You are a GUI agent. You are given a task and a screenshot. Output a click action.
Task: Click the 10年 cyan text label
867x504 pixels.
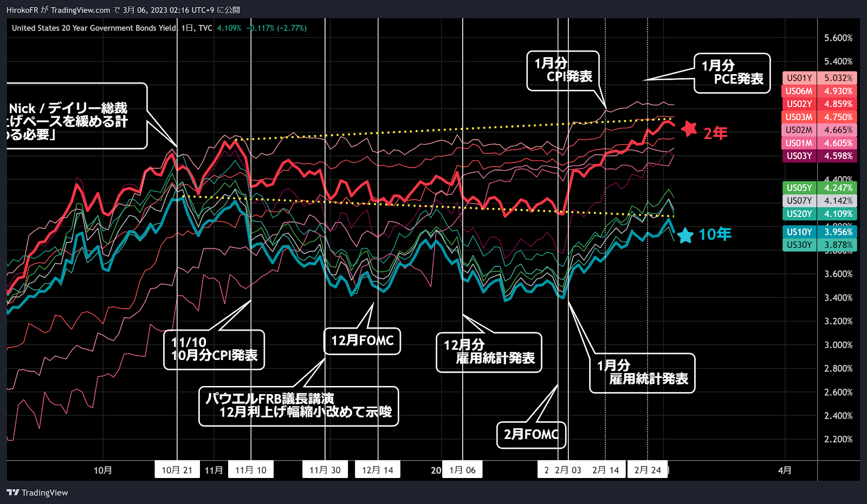click(x=715, y=234)
